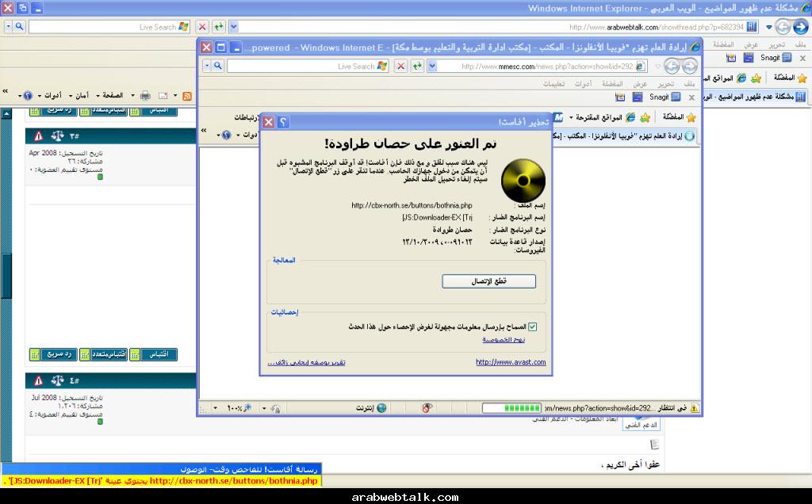Screen dimensions: 812x504
Task: Click add-to-favorites star in mmesc window
Action: point(645,117)
